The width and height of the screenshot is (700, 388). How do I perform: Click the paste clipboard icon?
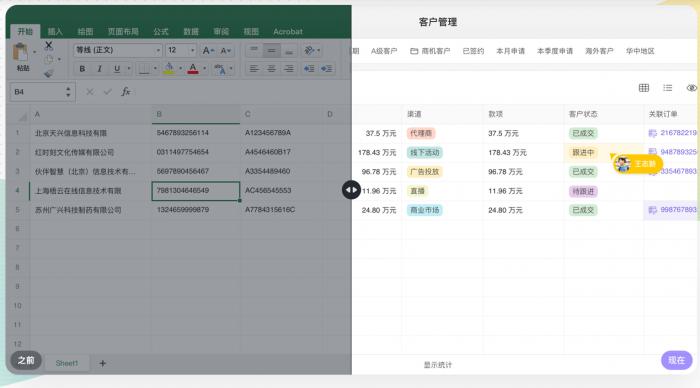pyautogui.click(x=21, y=53)
